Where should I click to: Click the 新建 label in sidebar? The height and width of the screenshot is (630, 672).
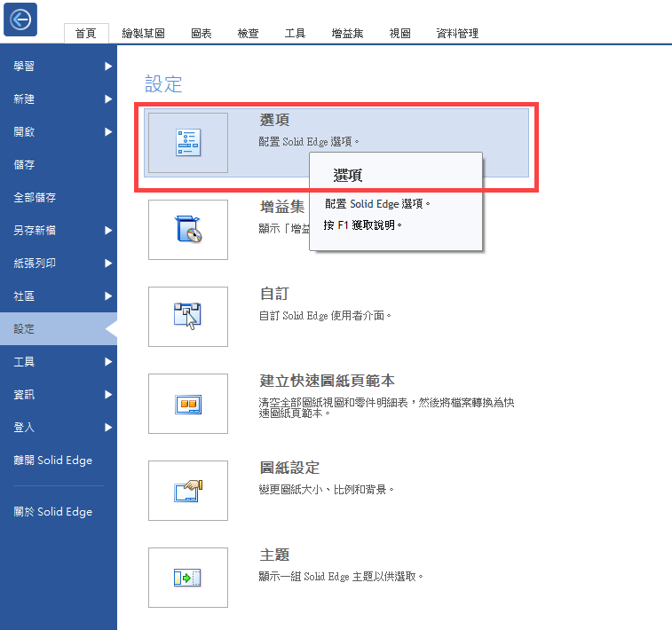pos(24,99)
